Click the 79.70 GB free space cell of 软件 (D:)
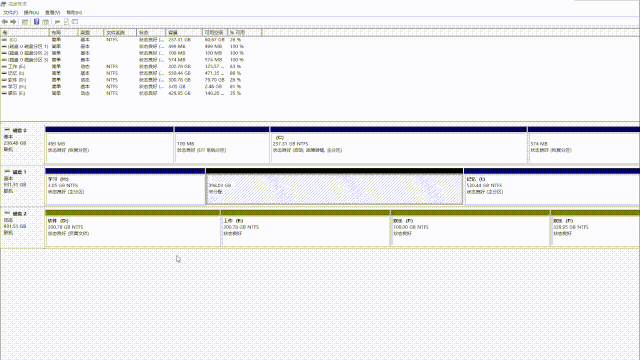640x360 pixels. click(215, 80)
